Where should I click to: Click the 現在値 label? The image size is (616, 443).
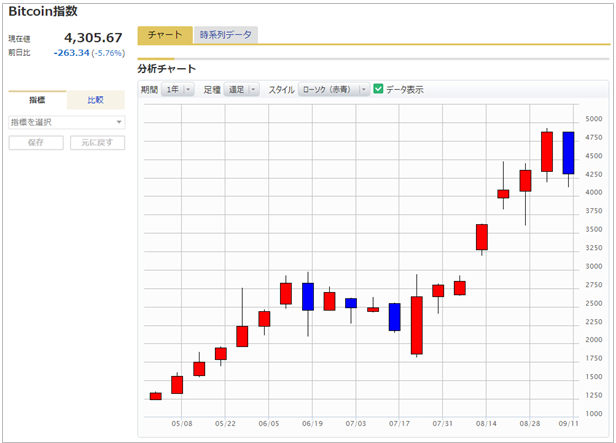[19, 39]
